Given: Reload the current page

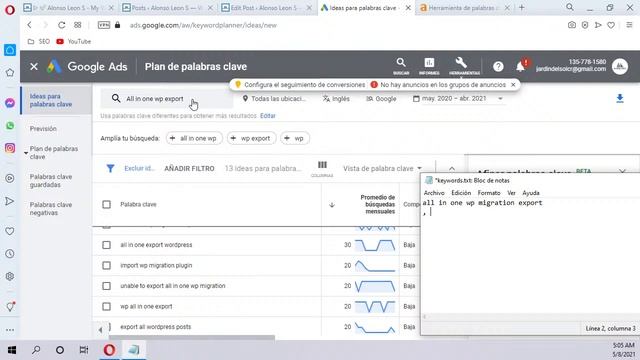Looking at the screenshot, I should (61, 25).
